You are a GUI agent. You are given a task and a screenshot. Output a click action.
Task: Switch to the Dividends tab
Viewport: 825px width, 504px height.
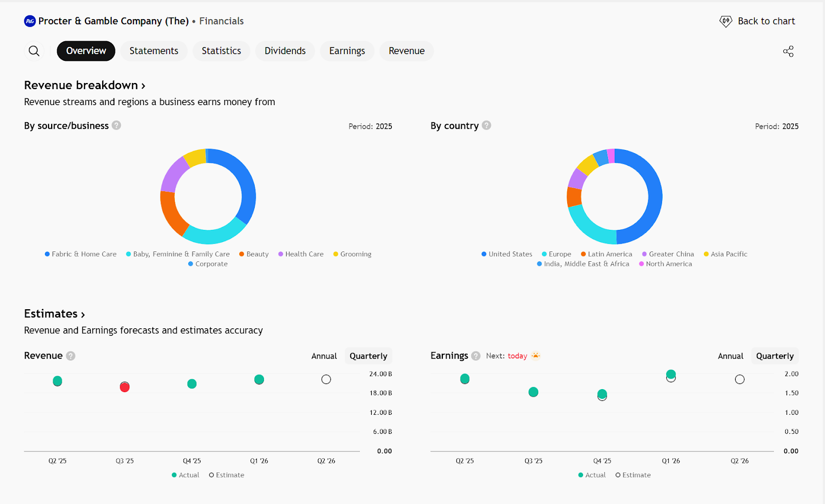[x=285, y=51]
